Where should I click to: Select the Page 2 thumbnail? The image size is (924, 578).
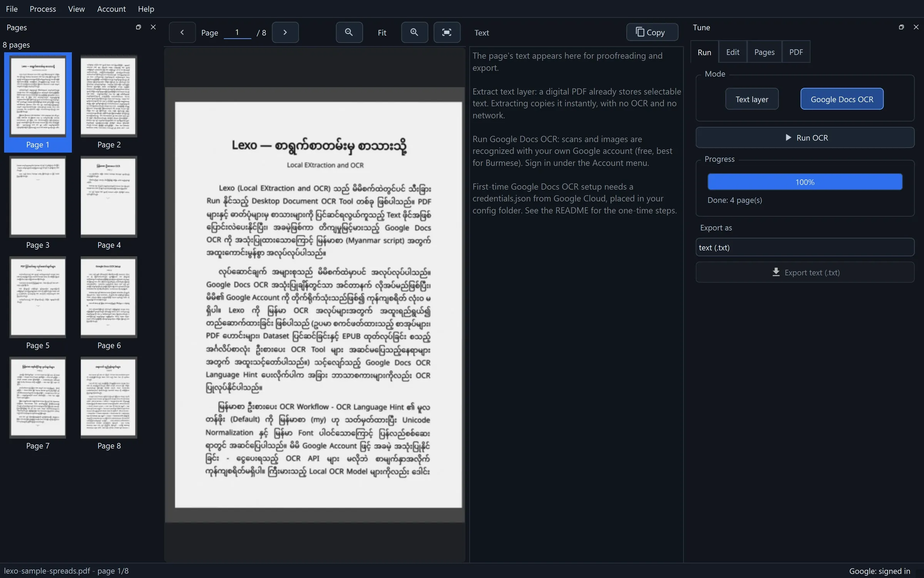click(x=109, y=102)
